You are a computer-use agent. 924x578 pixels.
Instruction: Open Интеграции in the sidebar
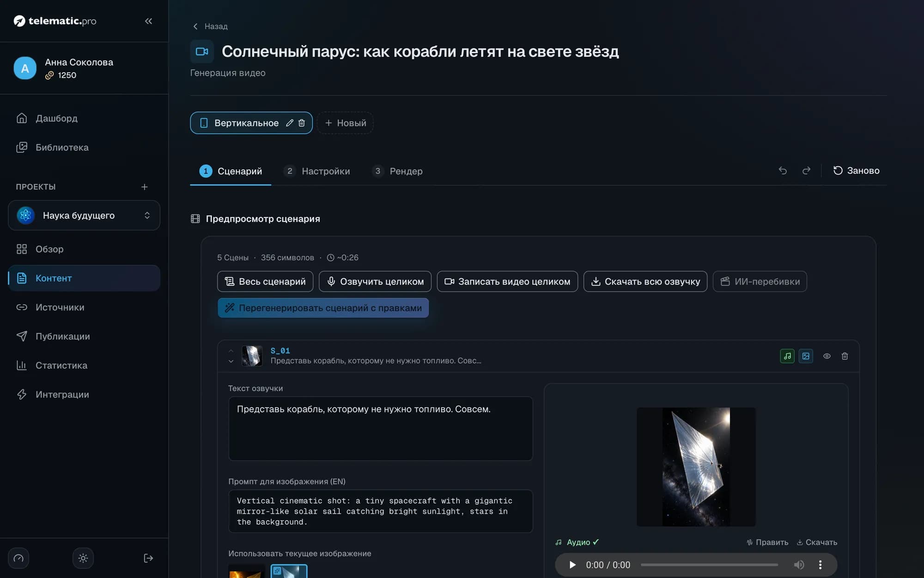pyautogui.click(x=84, y=394)
